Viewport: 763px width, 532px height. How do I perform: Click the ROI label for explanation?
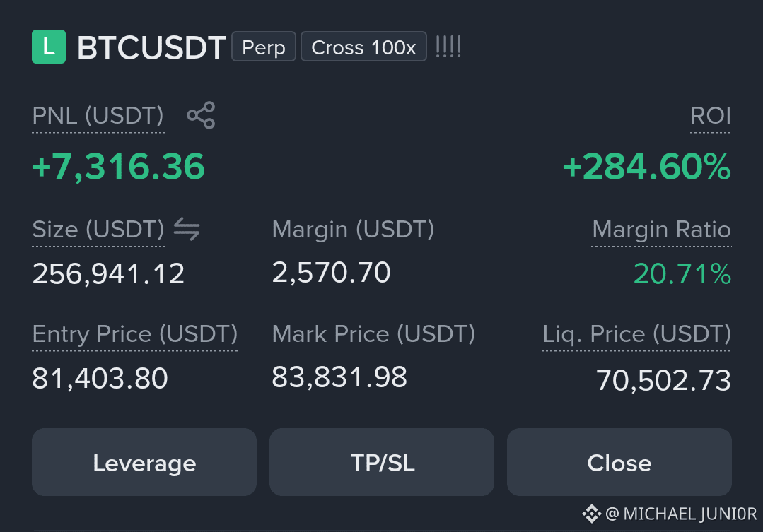click(711, 116)
